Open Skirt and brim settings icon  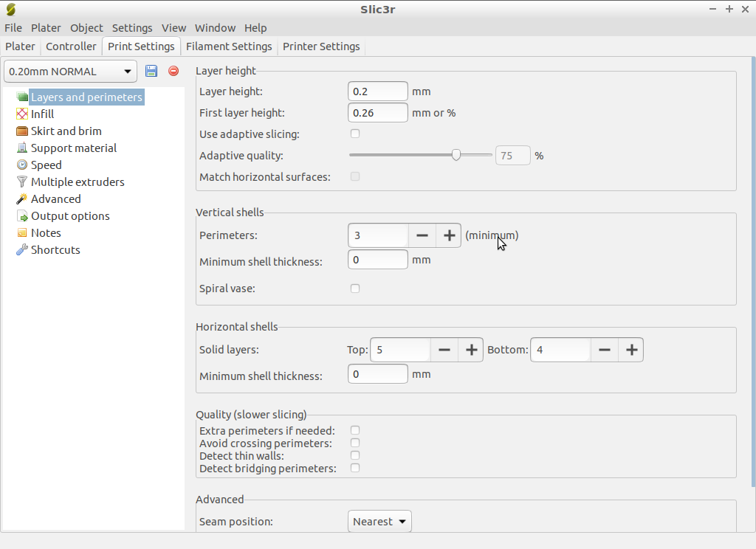[22, 131]
